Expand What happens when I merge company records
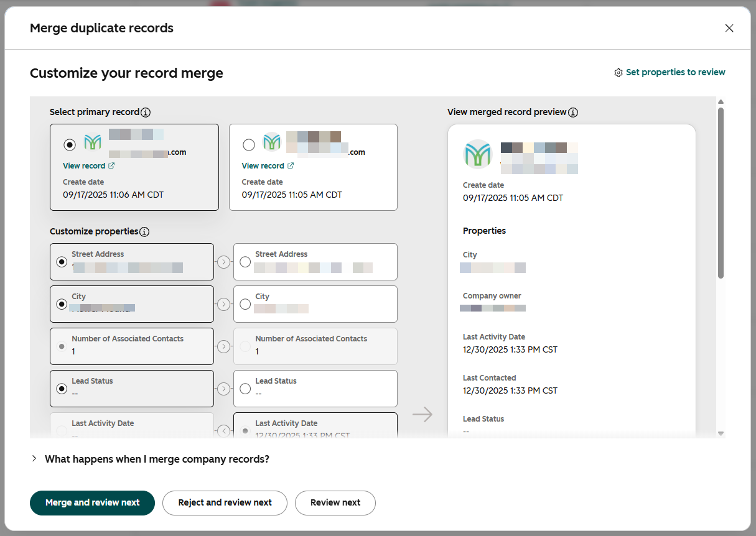Image resolution: width=756 pixels, height=536 pixels. tap(150, 459)
